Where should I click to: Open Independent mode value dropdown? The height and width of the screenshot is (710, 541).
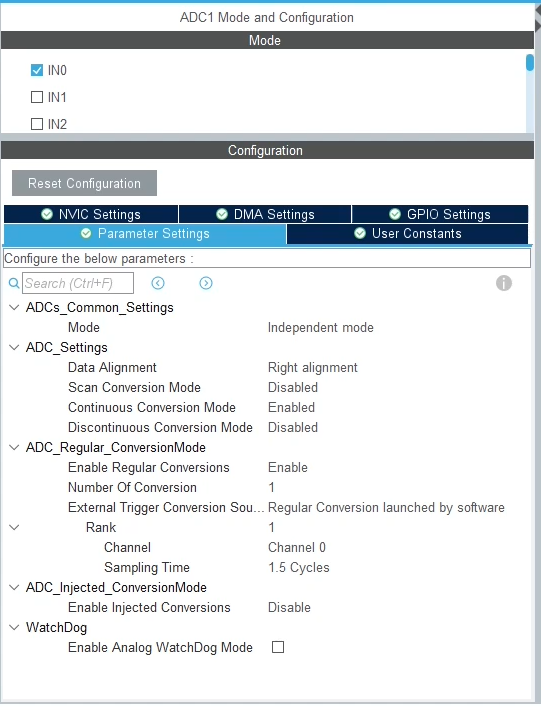[x=321, y=327]
